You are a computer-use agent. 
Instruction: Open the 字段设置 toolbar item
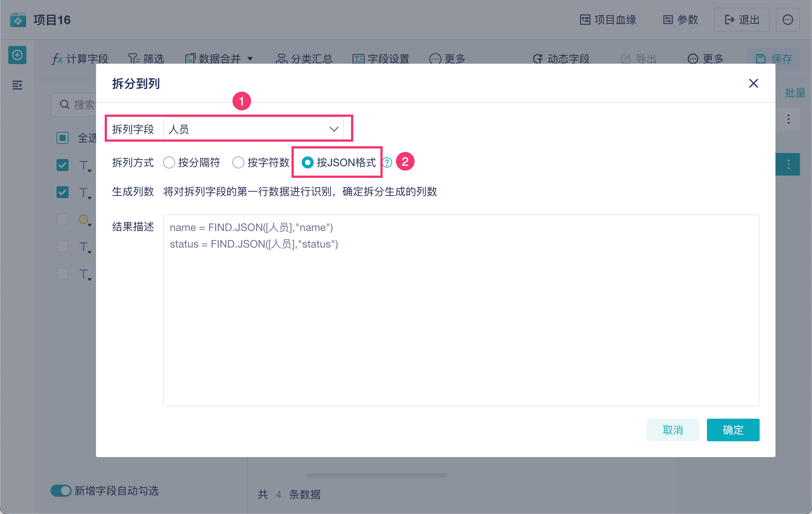381,59
